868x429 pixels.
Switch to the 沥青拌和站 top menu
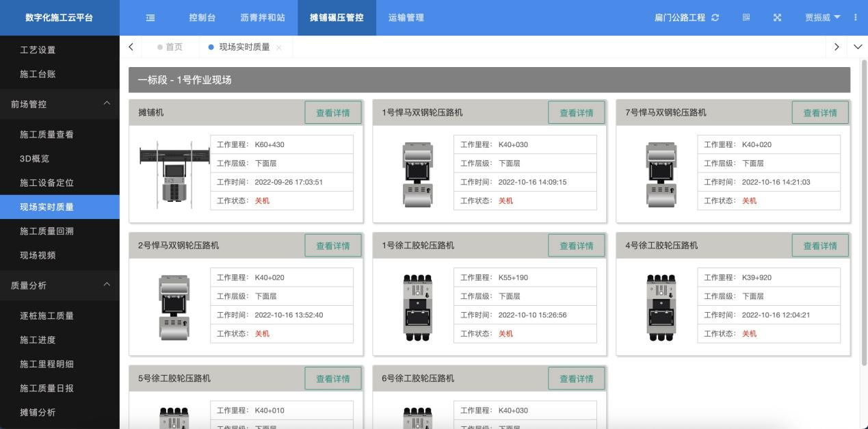[263, 18]
